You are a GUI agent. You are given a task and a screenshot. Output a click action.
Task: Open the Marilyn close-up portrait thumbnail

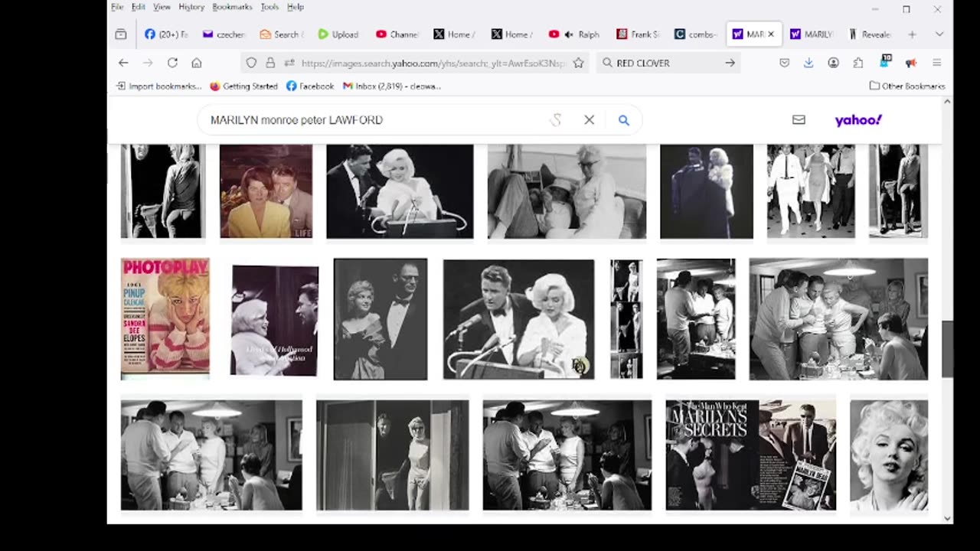889,455
